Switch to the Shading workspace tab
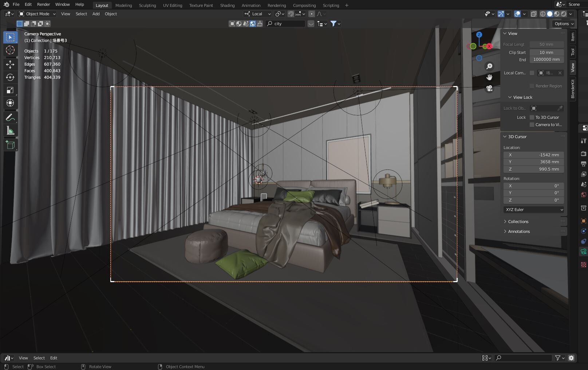 (227, 5)
